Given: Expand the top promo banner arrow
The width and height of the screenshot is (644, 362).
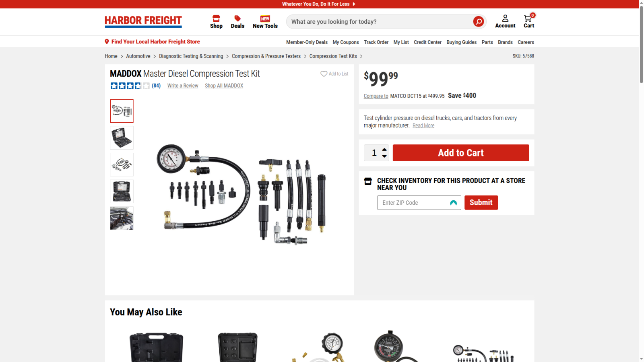Looking at the screenshot, I should (354, 4).
